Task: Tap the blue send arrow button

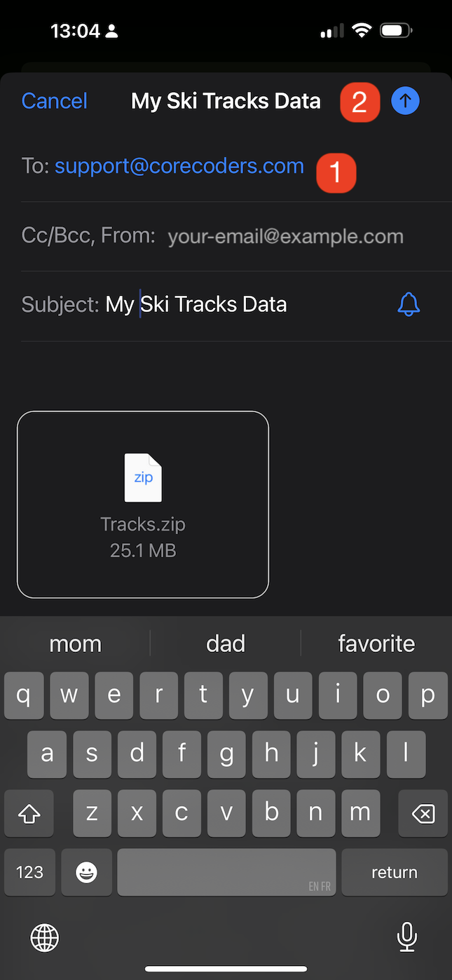Action: (x=405, y=101)
